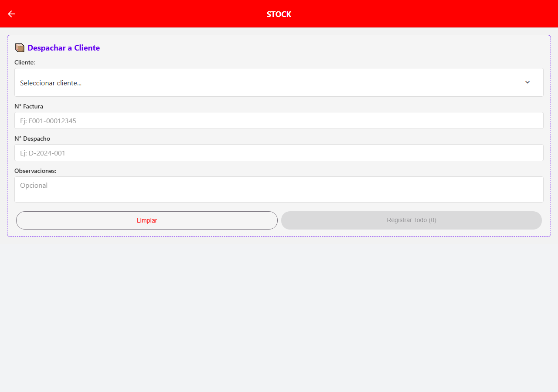Select the Despachar a Cliente heading

coord(64,48)
